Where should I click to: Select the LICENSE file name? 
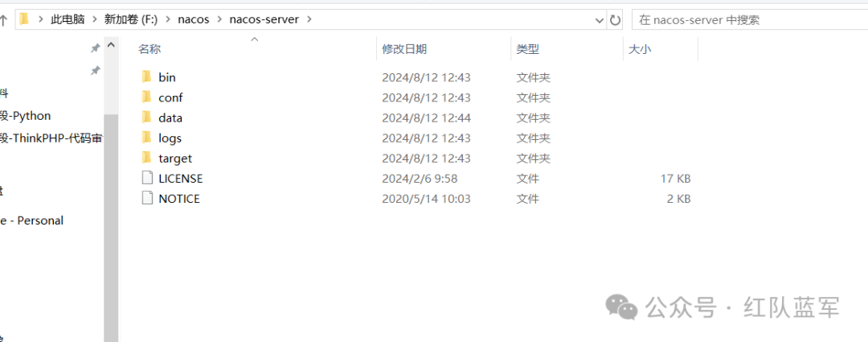[x=181, y=179]
